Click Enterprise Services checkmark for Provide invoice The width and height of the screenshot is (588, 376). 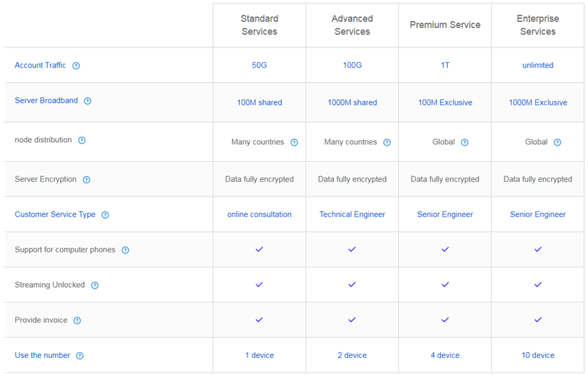(x=538, y=320)
